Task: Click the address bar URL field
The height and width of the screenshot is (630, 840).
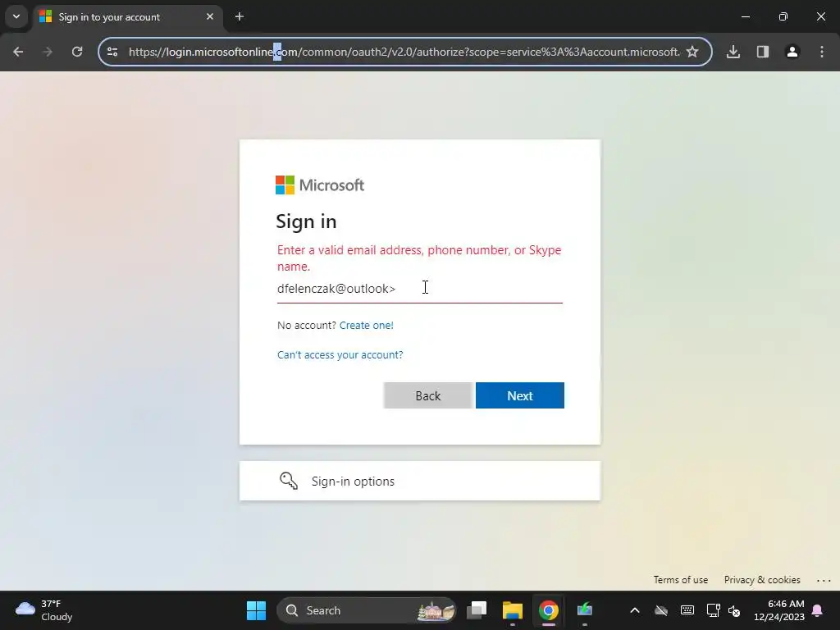Action: coord(404,52)
